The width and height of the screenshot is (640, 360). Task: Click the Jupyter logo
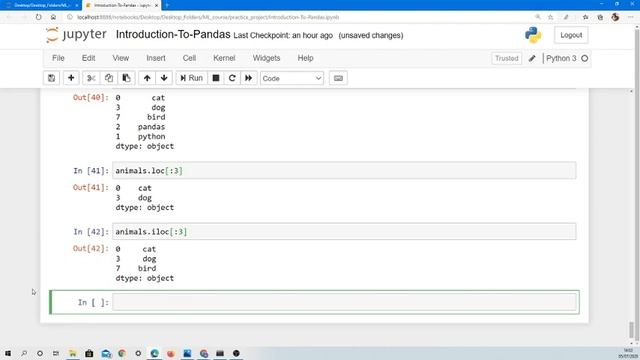tap(76, 35)
